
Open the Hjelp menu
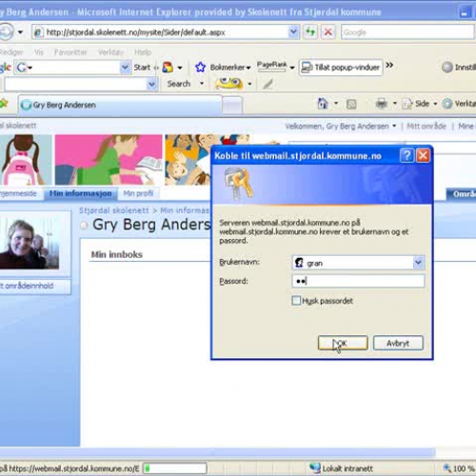tap(143, 52)
